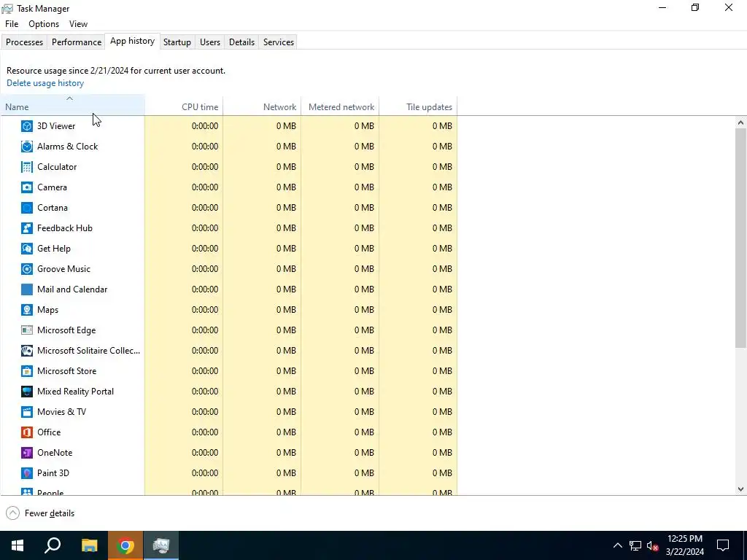Click Delete usage history link
Image resolution: width=747 pixels, height=560 pixels.
click(45, 83)
